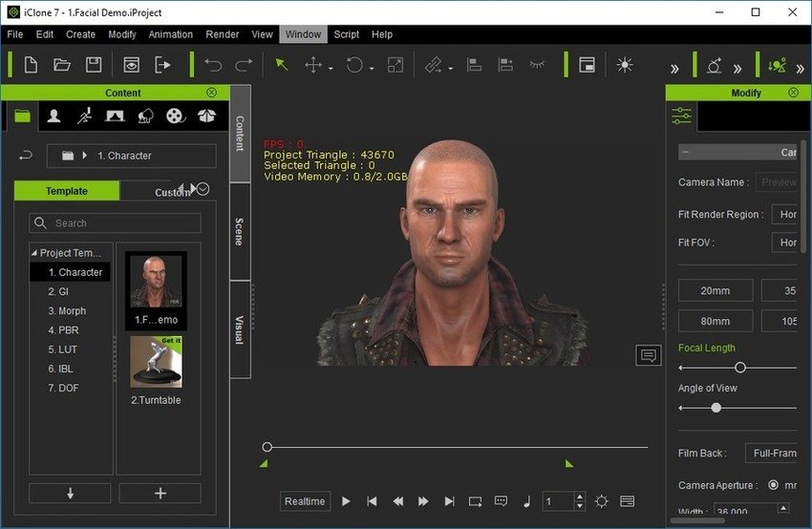
Task: Redo the last action
Action: coord(244,65)
